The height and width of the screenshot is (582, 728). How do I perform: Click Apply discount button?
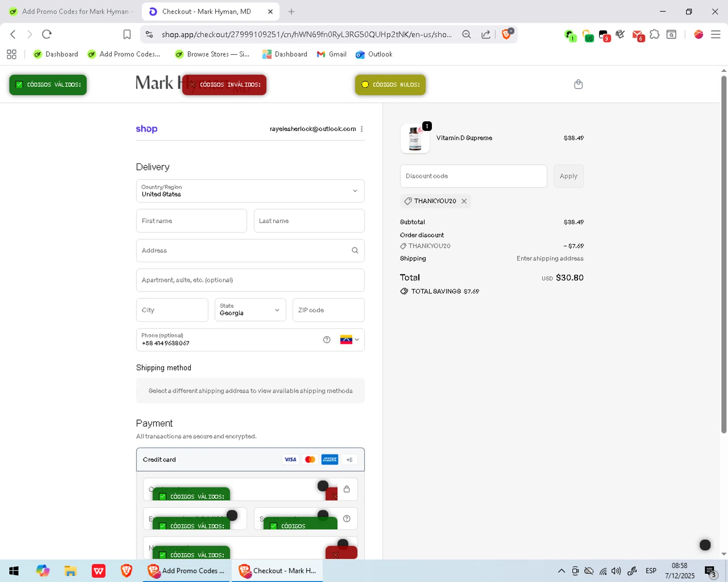point(568,176)
